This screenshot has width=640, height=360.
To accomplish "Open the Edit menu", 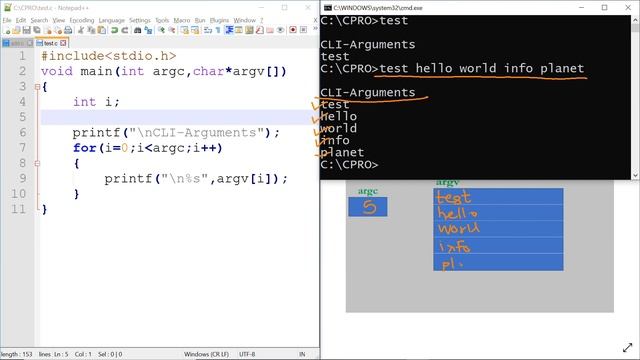I will tap(21, 20).
